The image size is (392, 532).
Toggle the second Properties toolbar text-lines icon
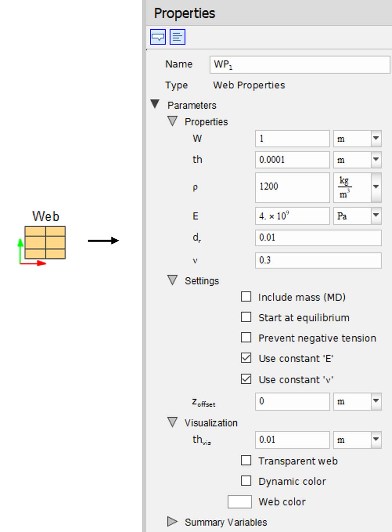(177, 37)
